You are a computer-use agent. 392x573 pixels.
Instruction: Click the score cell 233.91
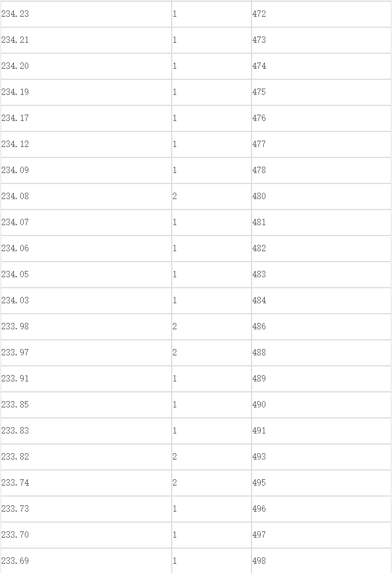click(x=86, y=379)
